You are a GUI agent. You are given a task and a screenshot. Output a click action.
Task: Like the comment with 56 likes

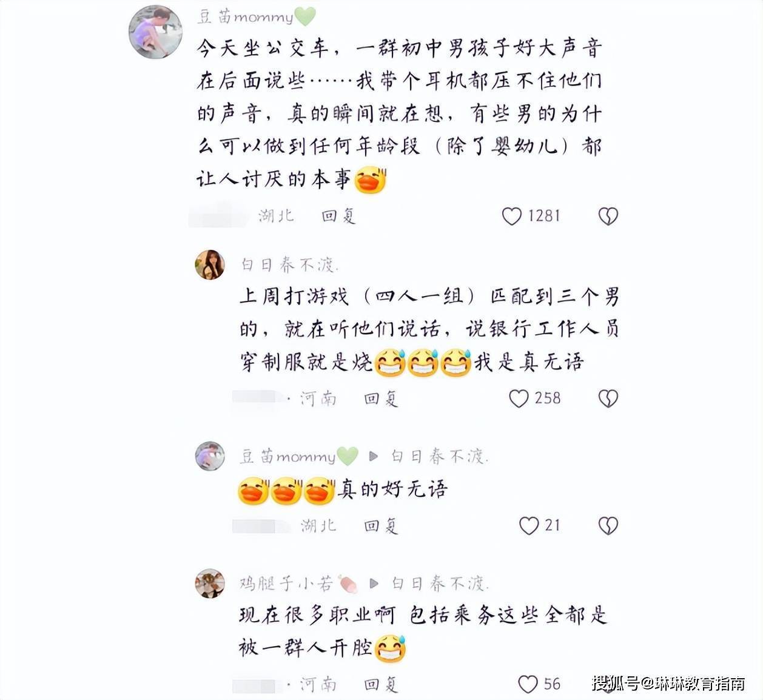coord(528,684)
